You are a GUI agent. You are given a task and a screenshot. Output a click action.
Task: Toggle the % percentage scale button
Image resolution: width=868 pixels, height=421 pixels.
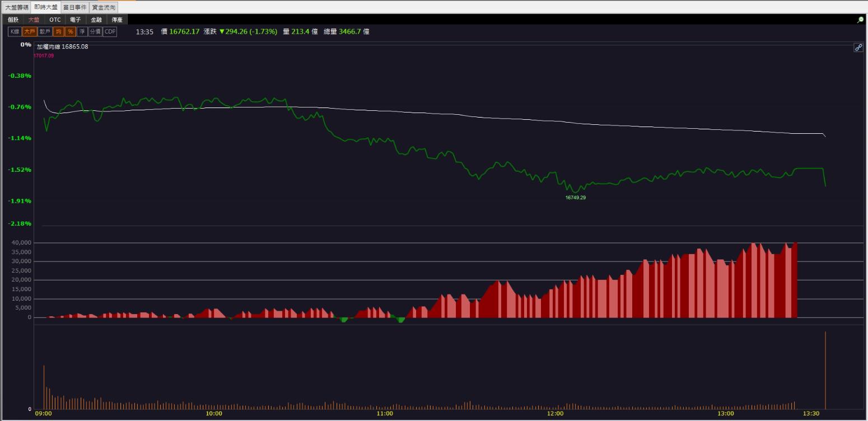71,32
